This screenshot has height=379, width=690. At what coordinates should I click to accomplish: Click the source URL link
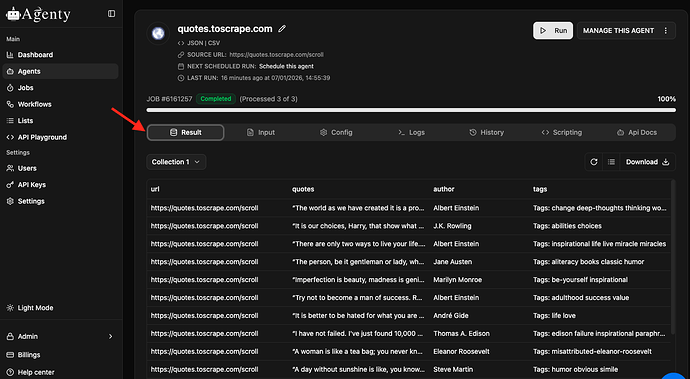click(x=276, y=55)
